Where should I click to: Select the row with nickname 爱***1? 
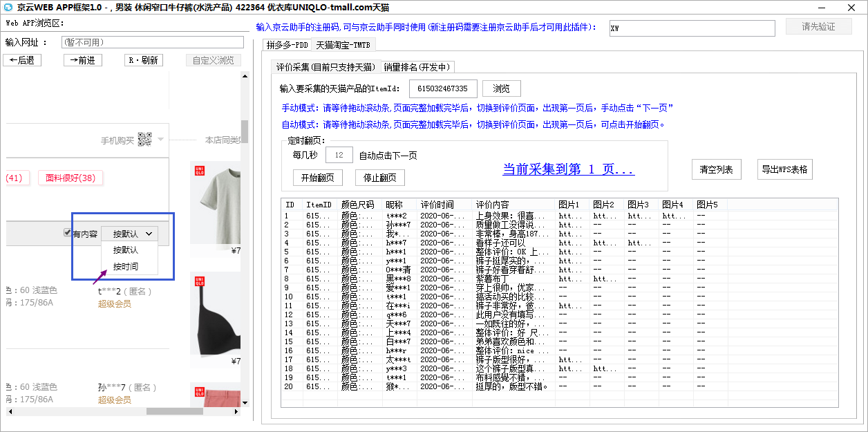(x=560, y=288)
